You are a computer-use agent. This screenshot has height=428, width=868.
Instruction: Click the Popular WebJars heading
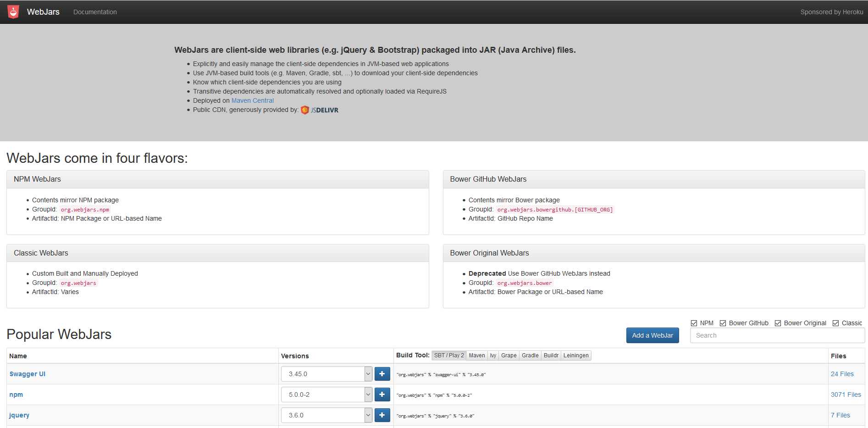click(59, 334)
